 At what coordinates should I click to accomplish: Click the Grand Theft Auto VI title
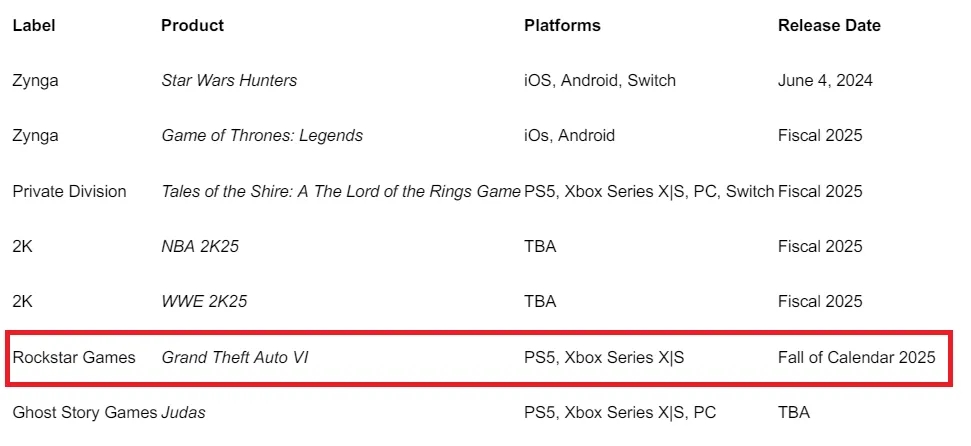click(x=235, y=357)
